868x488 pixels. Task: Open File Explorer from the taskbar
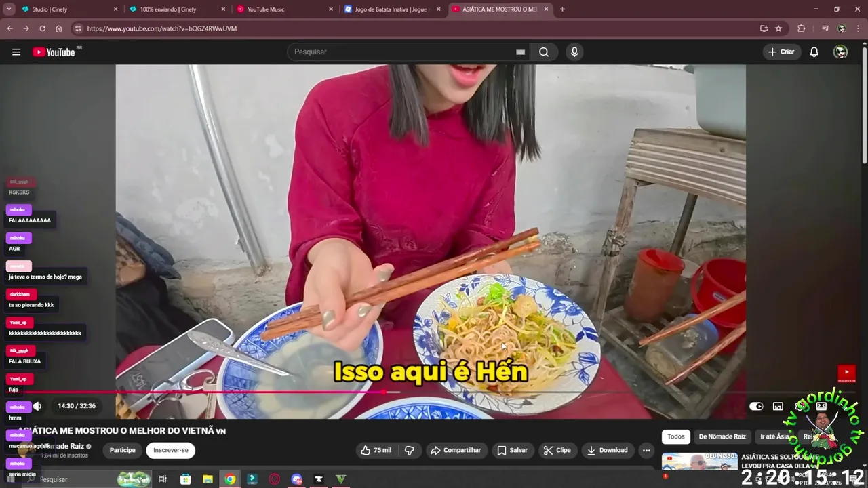[x=208, y=479]
